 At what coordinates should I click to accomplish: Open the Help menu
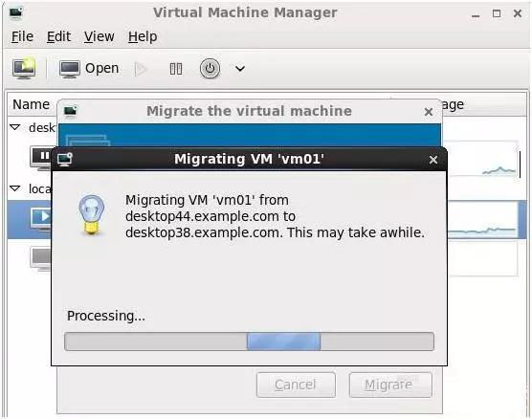point(143,36)
